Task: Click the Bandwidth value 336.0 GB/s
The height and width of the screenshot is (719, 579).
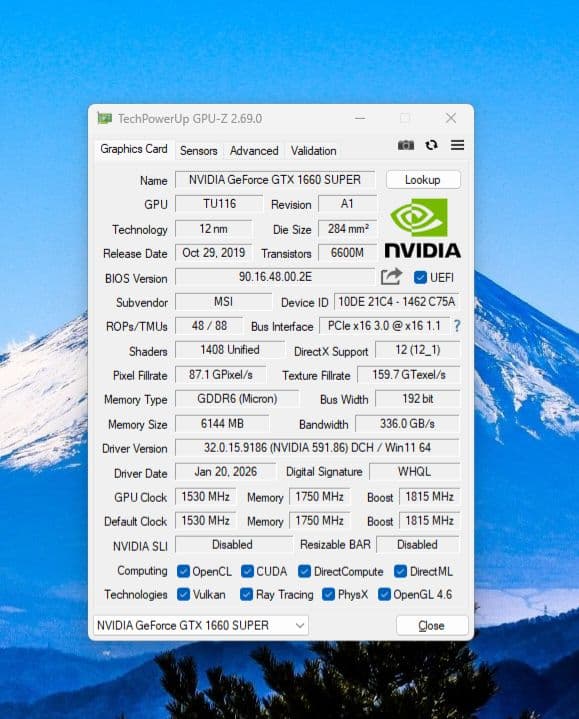Action: point(407,424)
